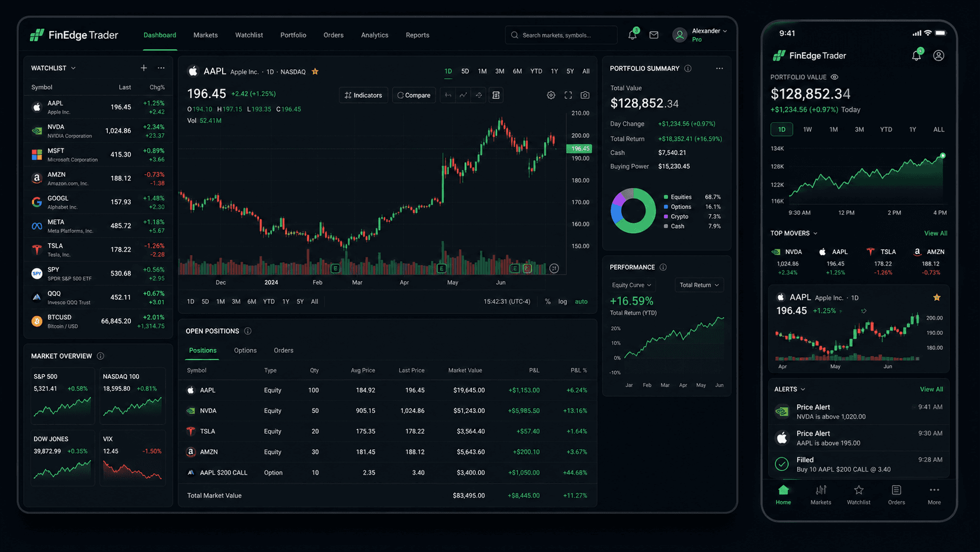Viewport: 980px width, 552px height.
Task: Go to Home in mobile bottom nav
Action: coord(783,495)
